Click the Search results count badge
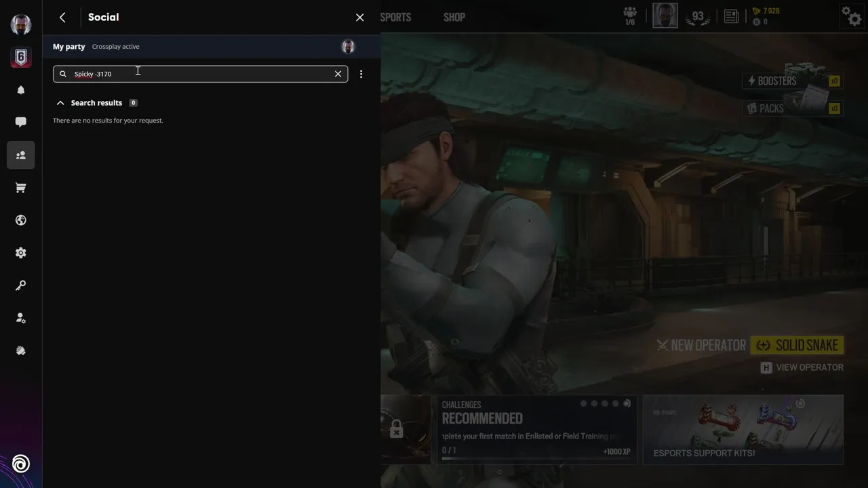 point(133,103)
